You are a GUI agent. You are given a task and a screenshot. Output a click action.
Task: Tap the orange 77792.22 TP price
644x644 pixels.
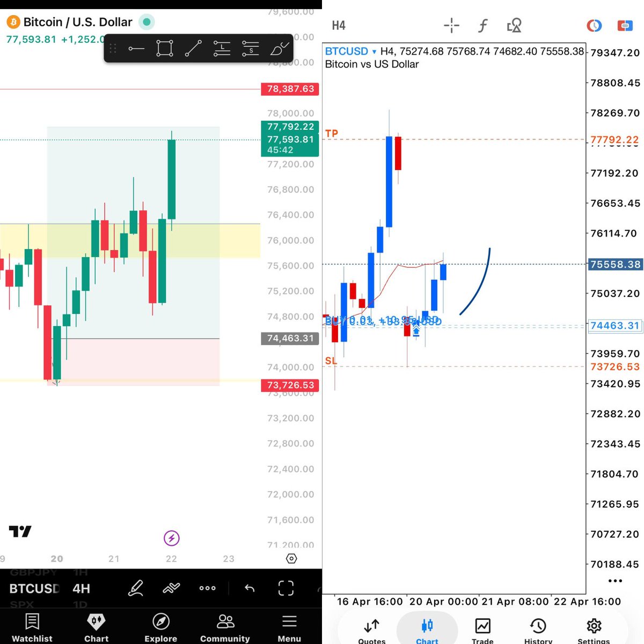(614, 140)
